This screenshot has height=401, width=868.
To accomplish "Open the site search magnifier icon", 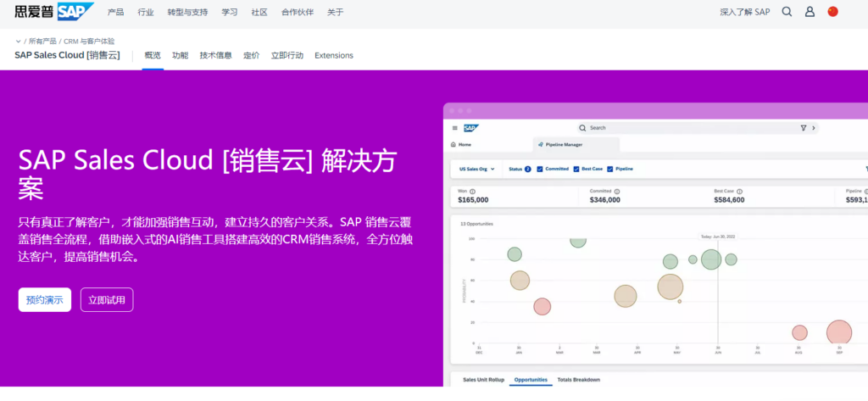I will coord(787,12).
